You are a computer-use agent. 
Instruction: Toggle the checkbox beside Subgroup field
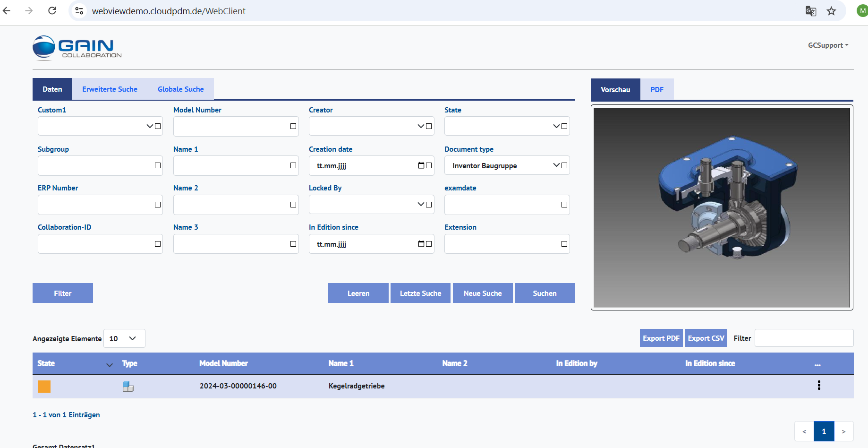point(158,165)
